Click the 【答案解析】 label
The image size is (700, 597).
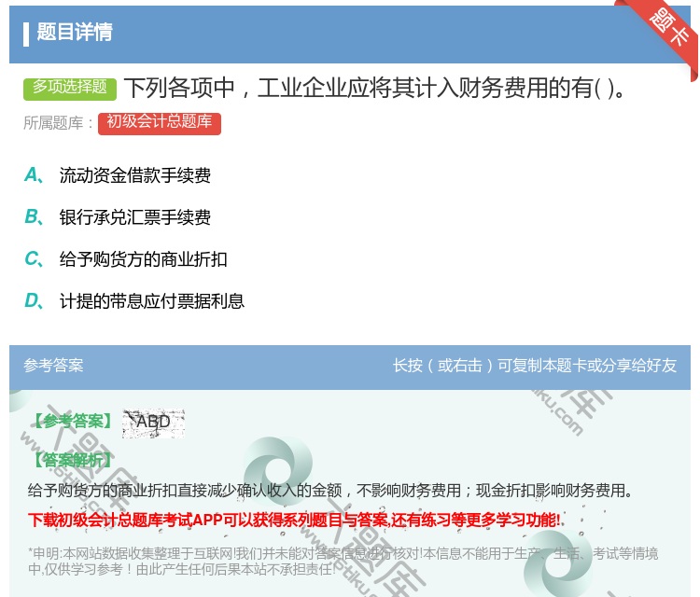click(74, 460)
